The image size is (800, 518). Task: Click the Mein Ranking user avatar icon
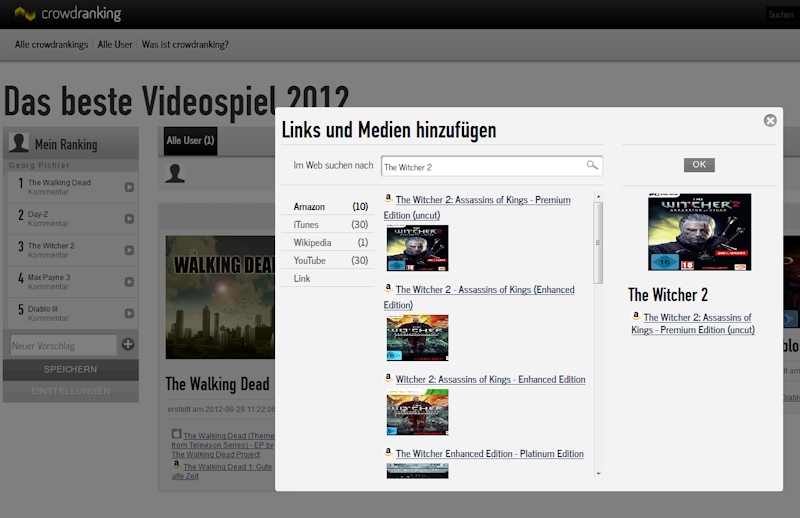point(19,143)
